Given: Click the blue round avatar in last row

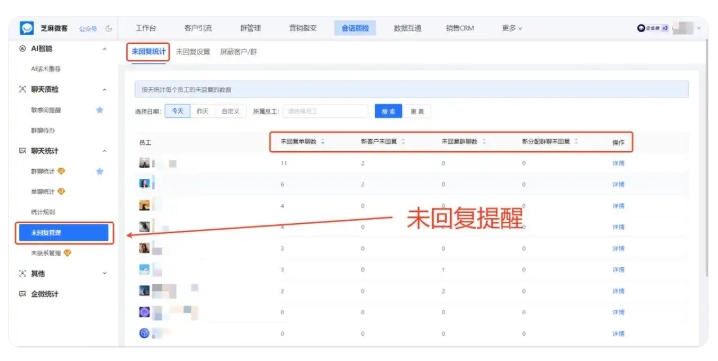Looking at the screenshot, I should click(x=144, y=333).
